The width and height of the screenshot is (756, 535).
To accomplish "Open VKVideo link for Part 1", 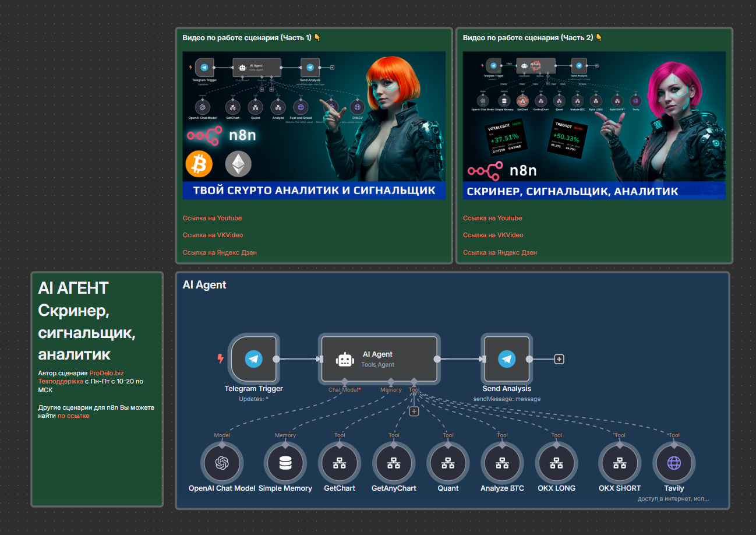I will click(213, 235).
